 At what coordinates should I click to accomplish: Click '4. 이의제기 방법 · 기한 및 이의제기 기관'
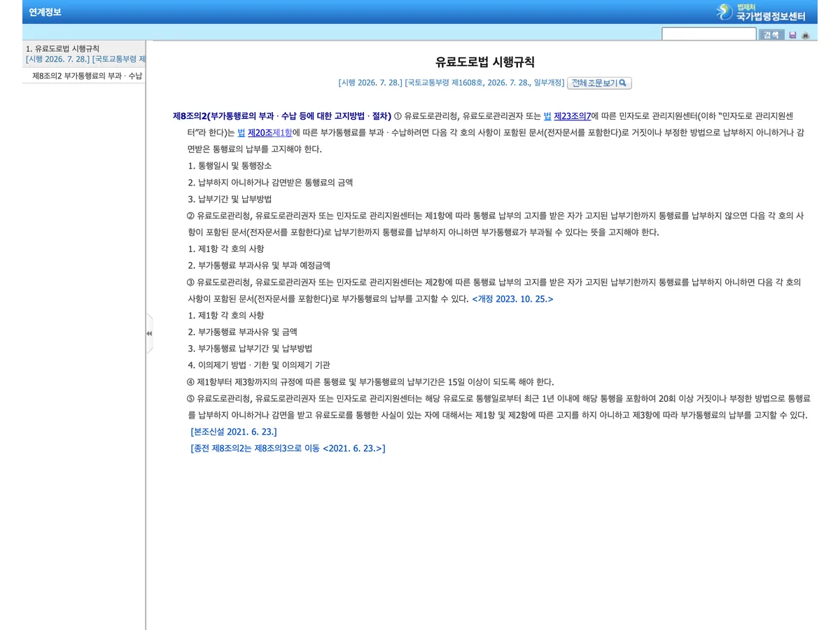pos(259,365)
